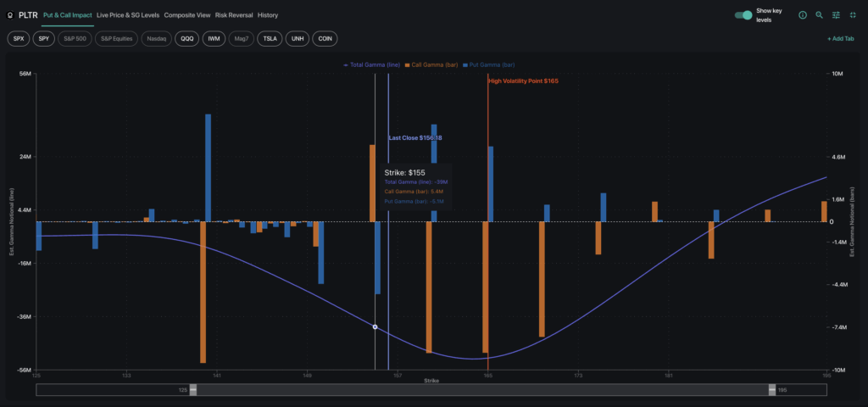Toggle the Show key levels switch
The image size is (868, 407).
pos(743,15)
